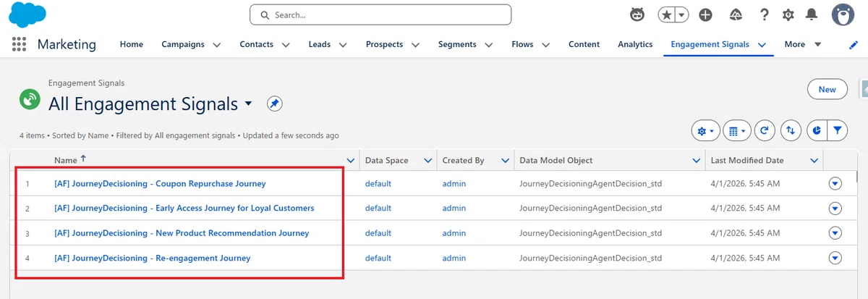Click admin in the Re-engagement Journey row
This screenshot has height=299, width=868.
[454, 258]
